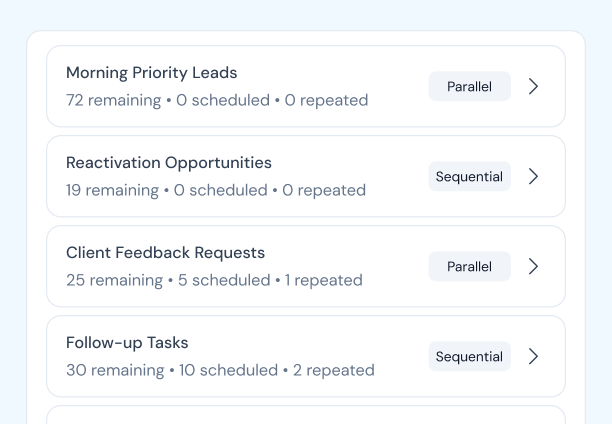Click Parallel badge on Client Feedback Requests
This screenshot has height=424, width=612.
(470, 266)
